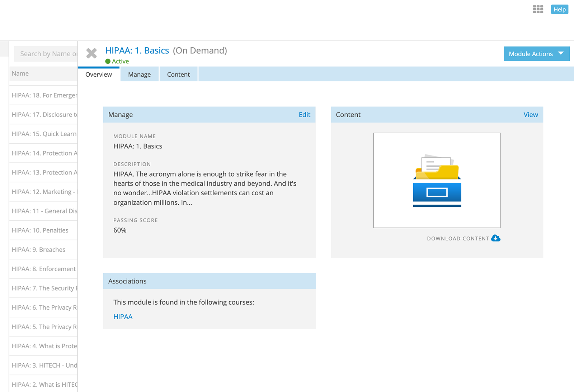Screen dimensions: 574x392
Task: Select HIPAA: 7. The Security row
Action: click(x=43, y=288)
